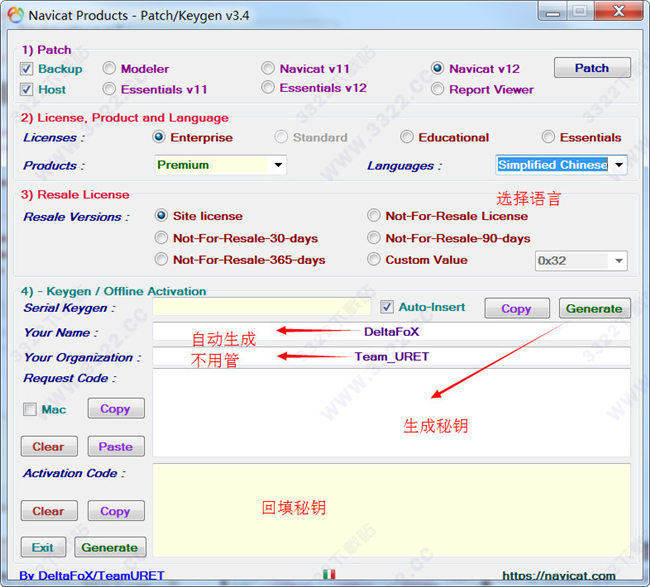Image resolution: width=650 pixels, height=587 pixels.
Task: Open the 0x32 custom value dropdown
Action: pos(581,261)
